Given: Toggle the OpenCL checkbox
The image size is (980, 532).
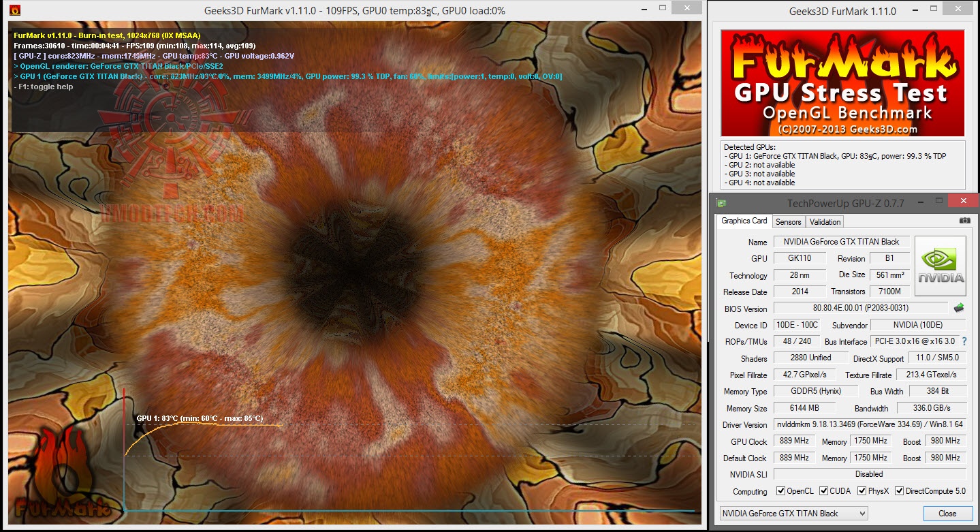Looking at the screenshot, I should [780, 491].
